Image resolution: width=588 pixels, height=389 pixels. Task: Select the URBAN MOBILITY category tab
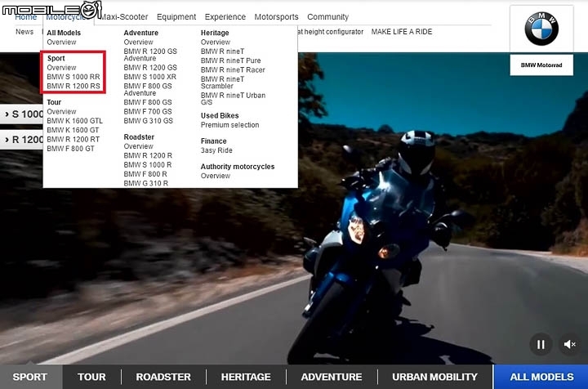click(x=434, y=377)
